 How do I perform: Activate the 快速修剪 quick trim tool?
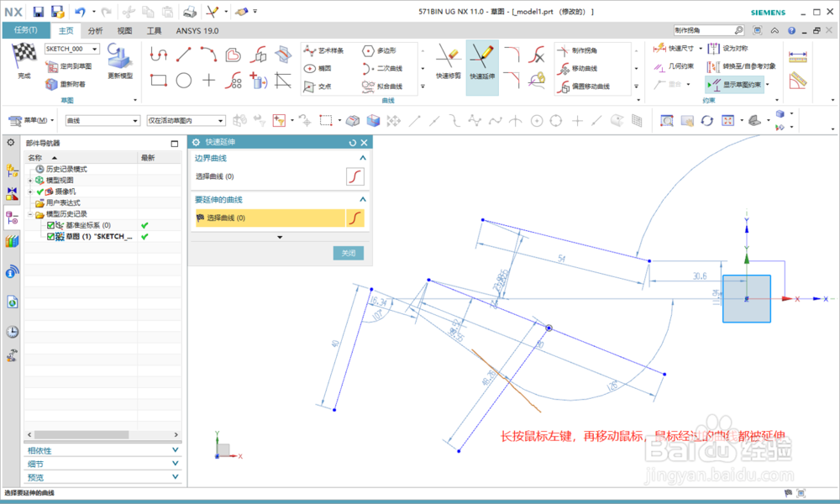coord(448,61)
